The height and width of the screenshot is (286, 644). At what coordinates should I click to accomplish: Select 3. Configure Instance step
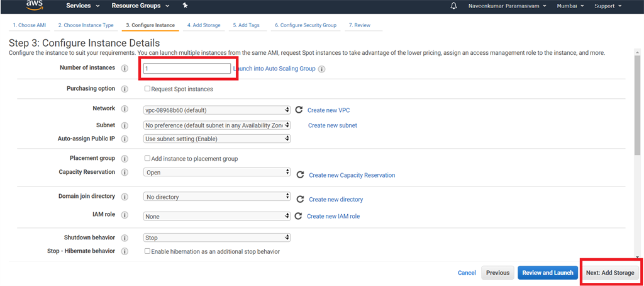(150, 25)
